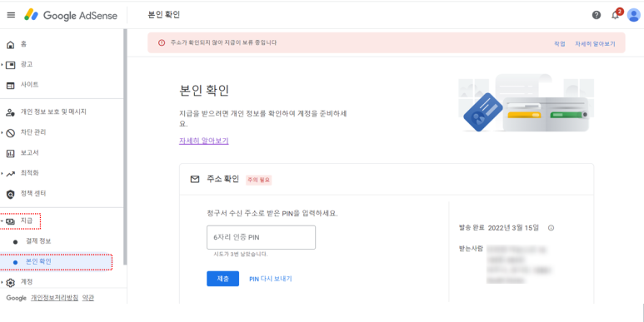Click the 계정 gear icon
644x322 pixels.
tap(11, 283)
